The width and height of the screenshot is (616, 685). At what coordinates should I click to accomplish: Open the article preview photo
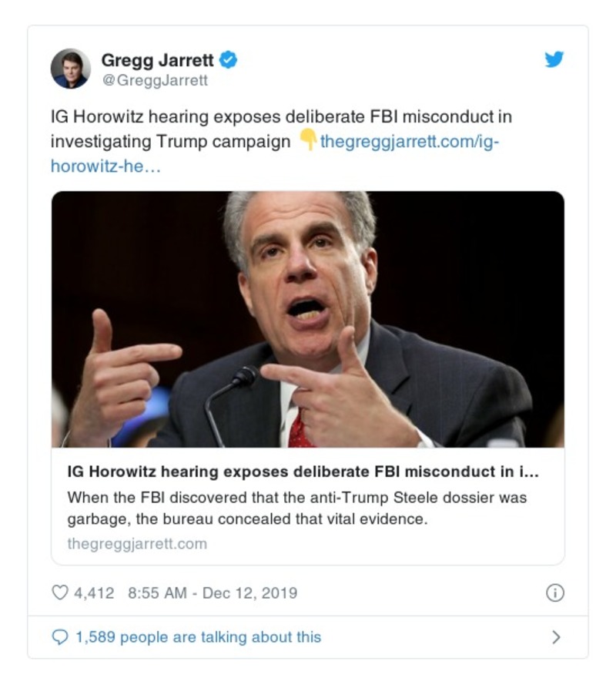[x=308, y=319]
